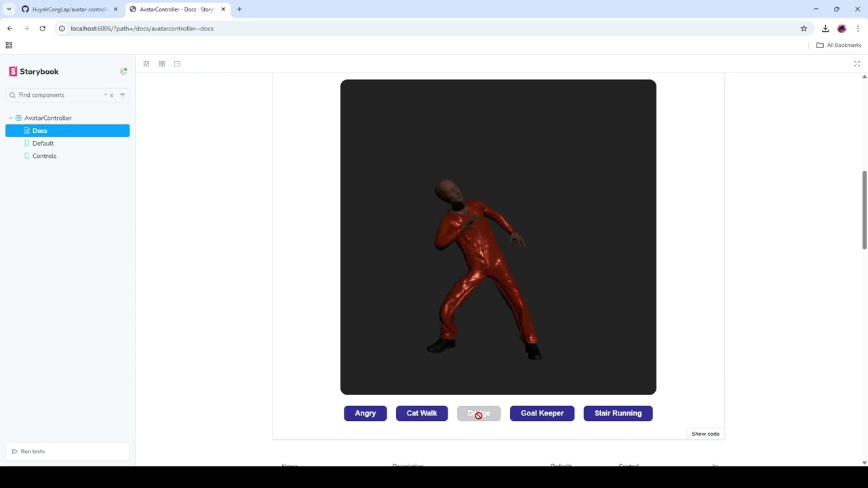Open the apps grid in the bookmarks bar

point(9,45)
